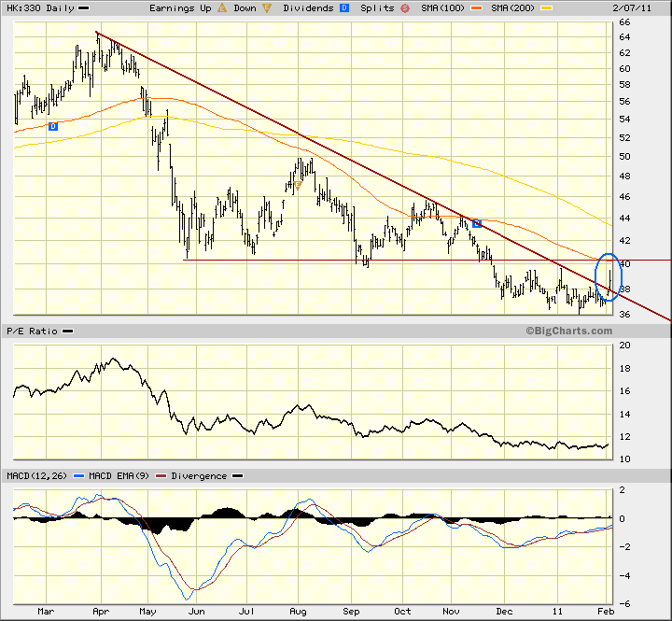Viewport: 672px width, 621px height.
Task: Click the MACD EMA(9) red legend swatch
Action: tap(161, 475)
